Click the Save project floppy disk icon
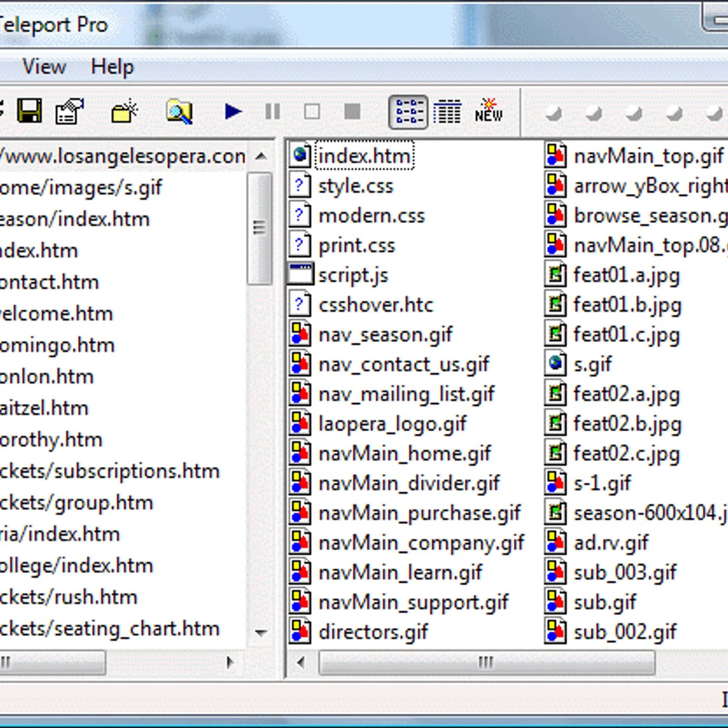 coord(30,111)
